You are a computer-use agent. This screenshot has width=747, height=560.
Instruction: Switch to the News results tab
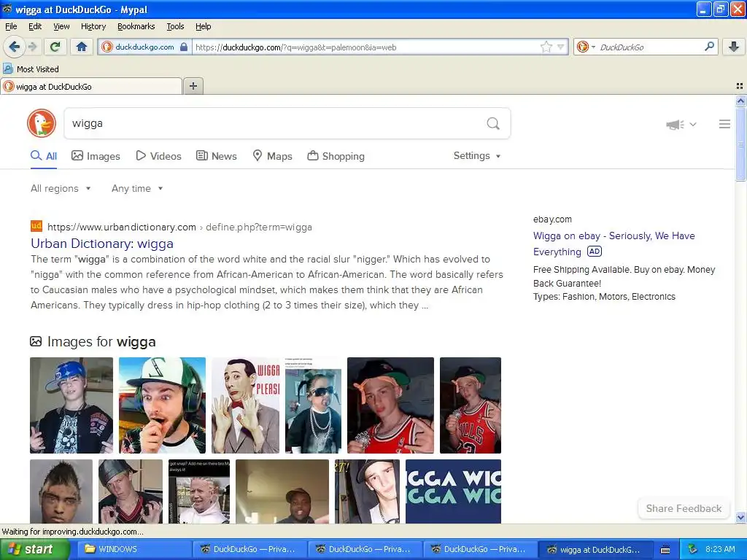click(x=216, y=156)
